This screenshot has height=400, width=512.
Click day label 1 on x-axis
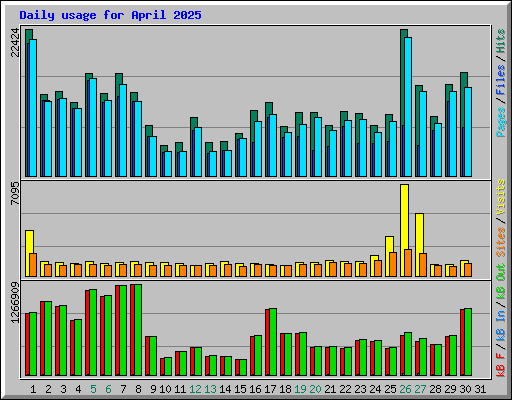click(x=33, y=389)
